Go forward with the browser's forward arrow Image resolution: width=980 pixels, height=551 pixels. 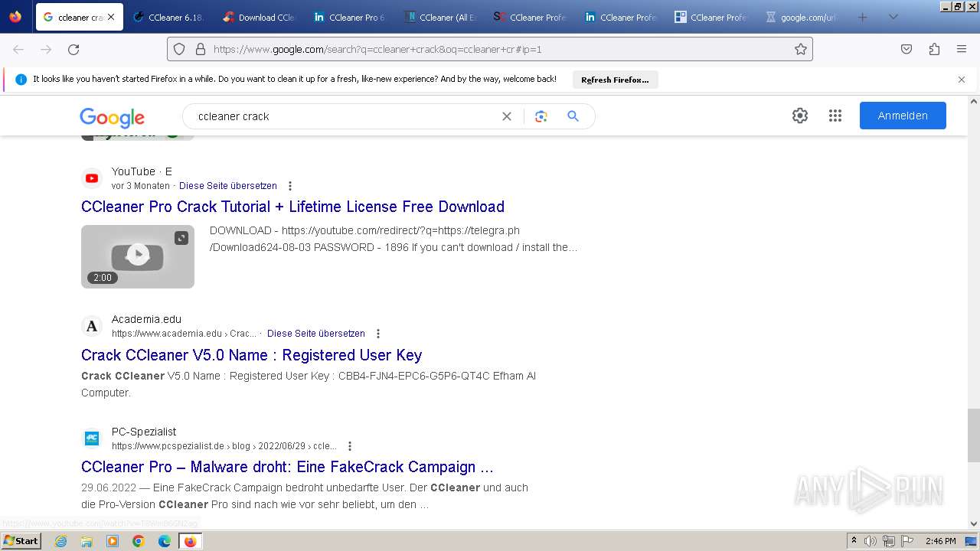[46, 49]
